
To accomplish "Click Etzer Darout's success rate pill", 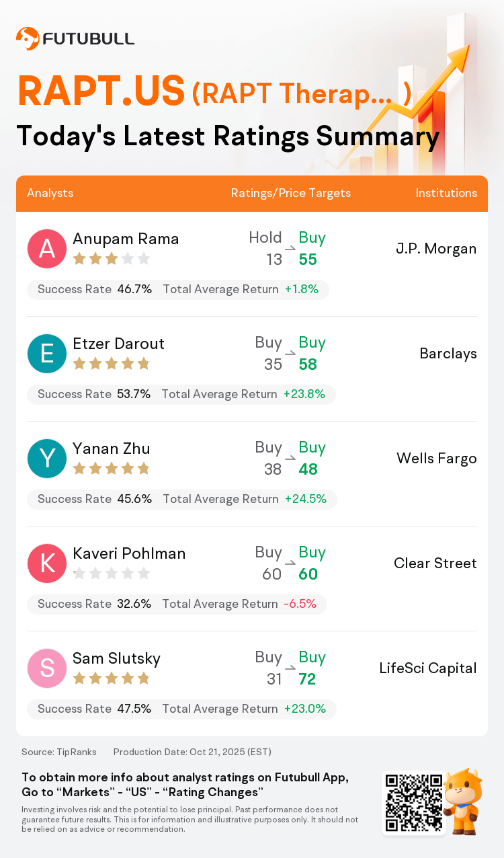I will (181, 394).
